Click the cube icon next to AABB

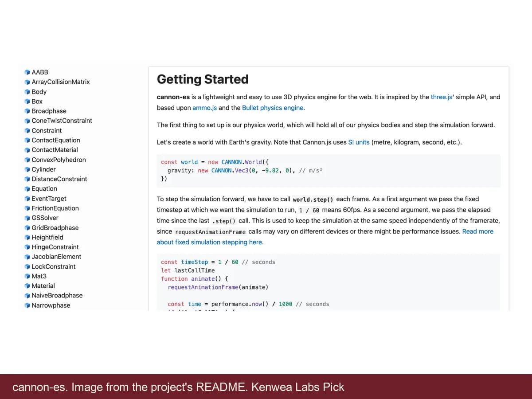(x=27, y=72)
